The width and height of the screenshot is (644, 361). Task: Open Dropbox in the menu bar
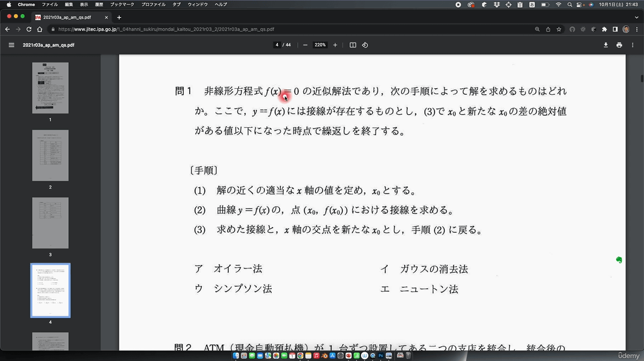click(497, 4)
